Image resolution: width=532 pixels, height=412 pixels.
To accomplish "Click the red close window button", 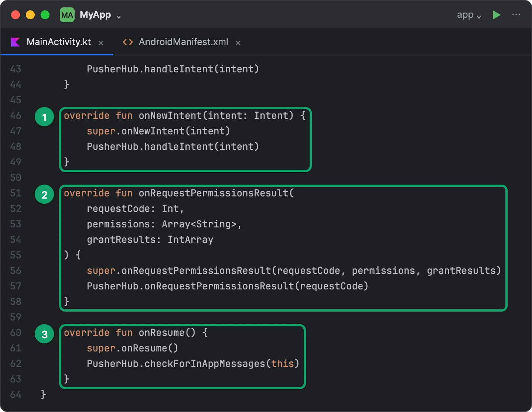I will tap(16, 15).
